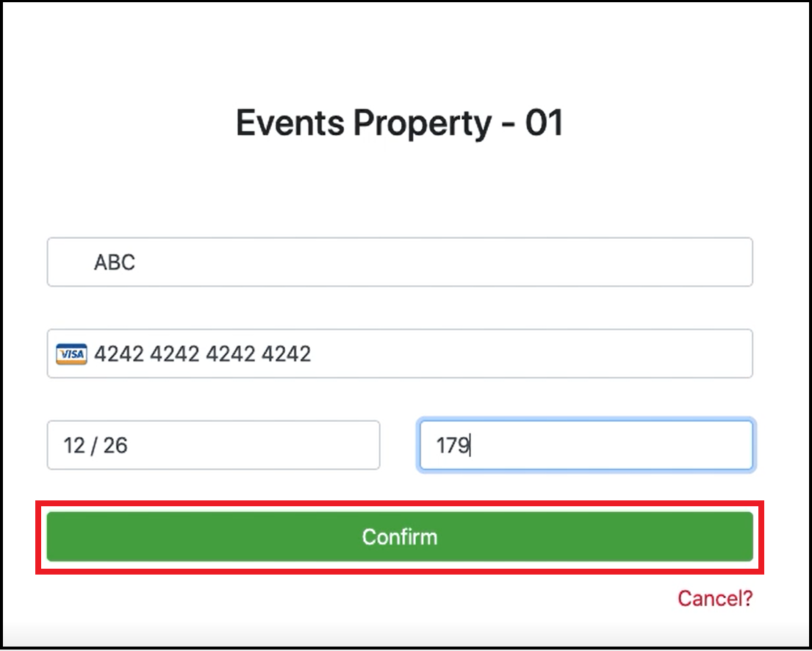812x651 pixels.
Task: Click the 01 number in the page title
Action: [x=544, y=123]
